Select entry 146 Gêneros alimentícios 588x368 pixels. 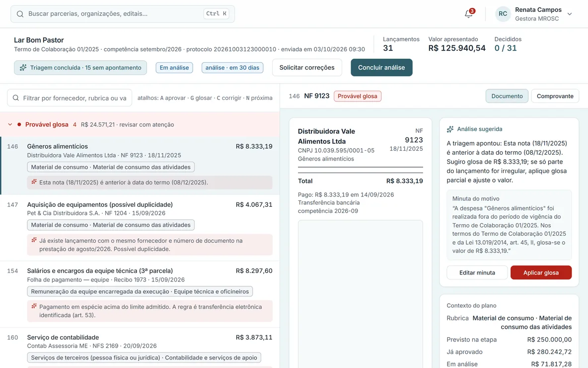140,166
